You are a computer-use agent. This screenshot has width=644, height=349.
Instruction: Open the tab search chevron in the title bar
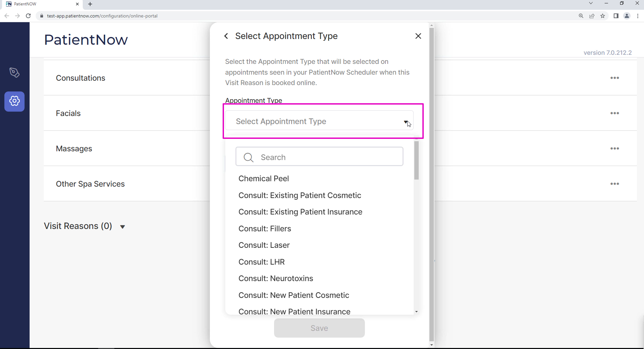(591, 3)
